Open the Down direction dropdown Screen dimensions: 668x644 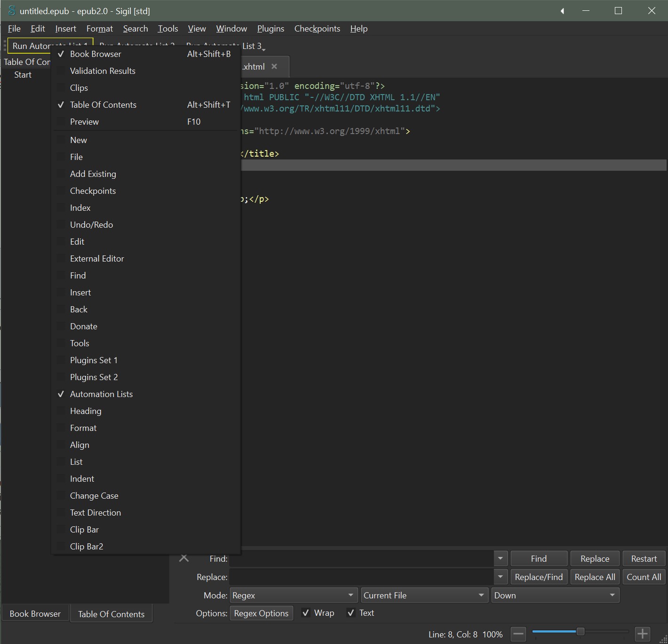555,595
